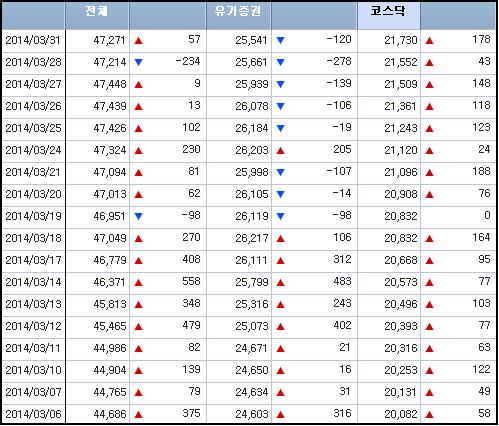Click red up arrow beside 178 코스닥 change
This screenshot has width=499, height=426.
(429, 41)
